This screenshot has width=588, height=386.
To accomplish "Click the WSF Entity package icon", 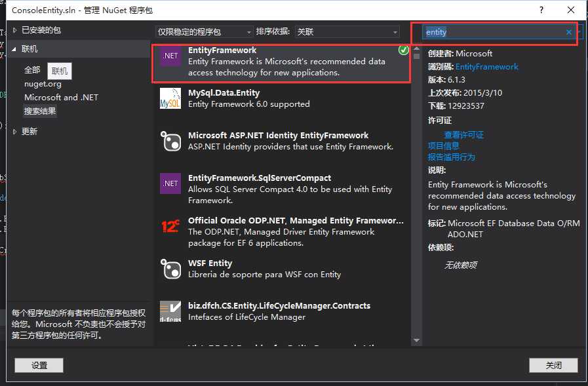I will pos(170,269).
